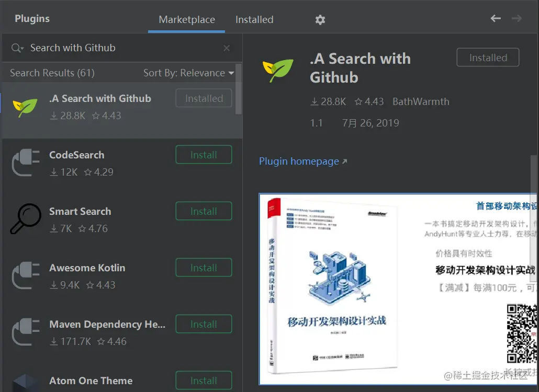Click the .A Search with Github leaf icon in list
Viewport: 539px width, 392px height.
pyautogui.click(x=25, y=108)
